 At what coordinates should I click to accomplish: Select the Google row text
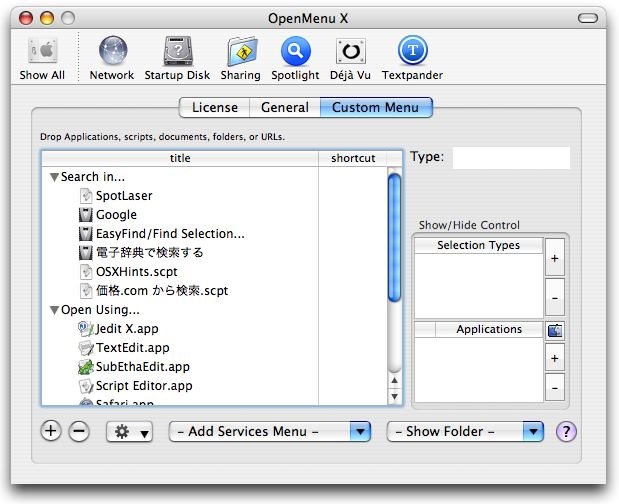click(116, 215)
